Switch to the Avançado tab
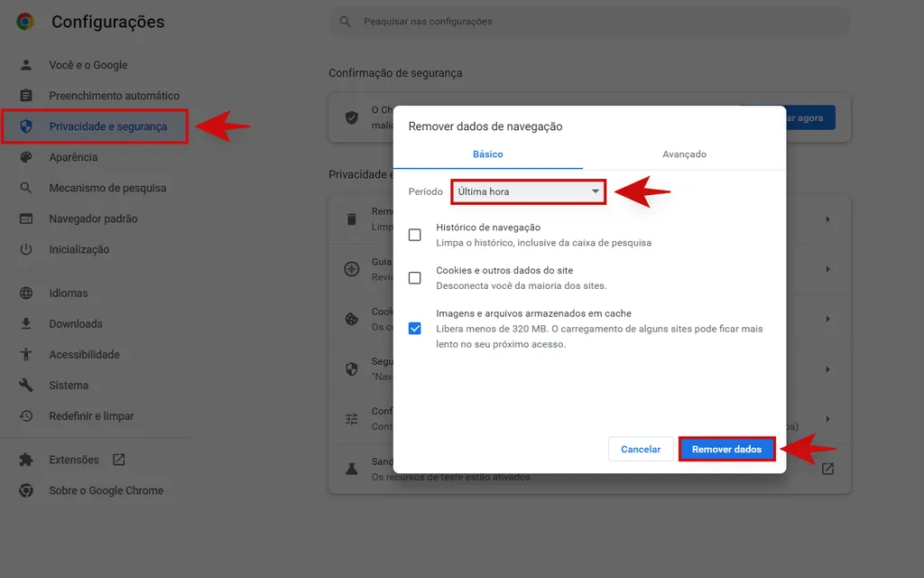924x578 pixels. coord(684,154)
